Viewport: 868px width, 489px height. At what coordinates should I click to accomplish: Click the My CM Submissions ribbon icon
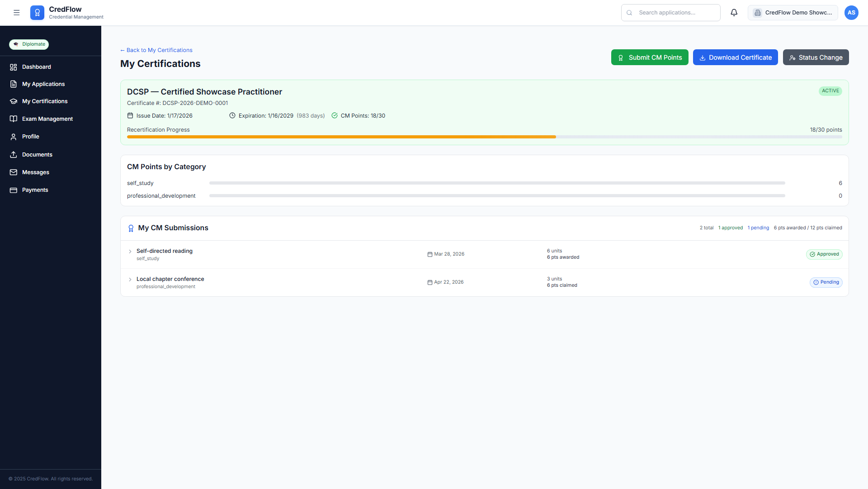tap(131, 228)
